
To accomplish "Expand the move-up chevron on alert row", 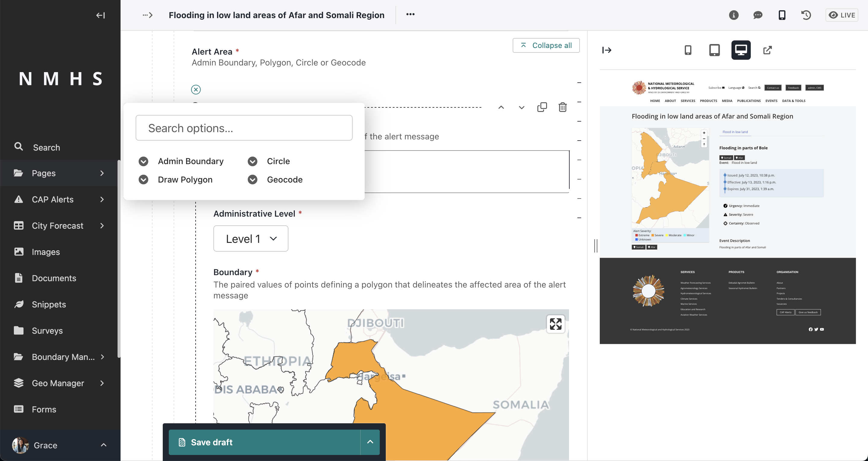I will pos(501,107).
